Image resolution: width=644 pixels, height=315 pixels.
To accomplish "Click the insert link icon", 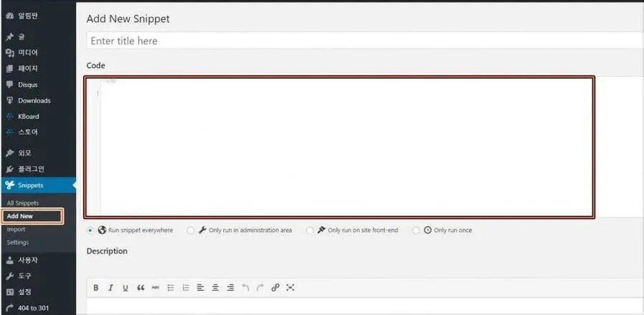I will [275, 288].
